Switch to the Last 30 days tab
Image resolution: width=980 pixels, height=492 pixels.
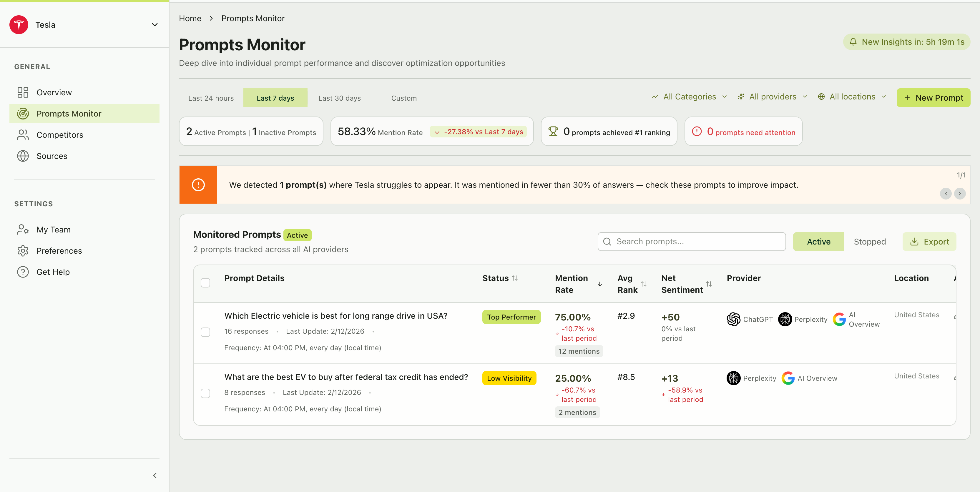point(339,98)
